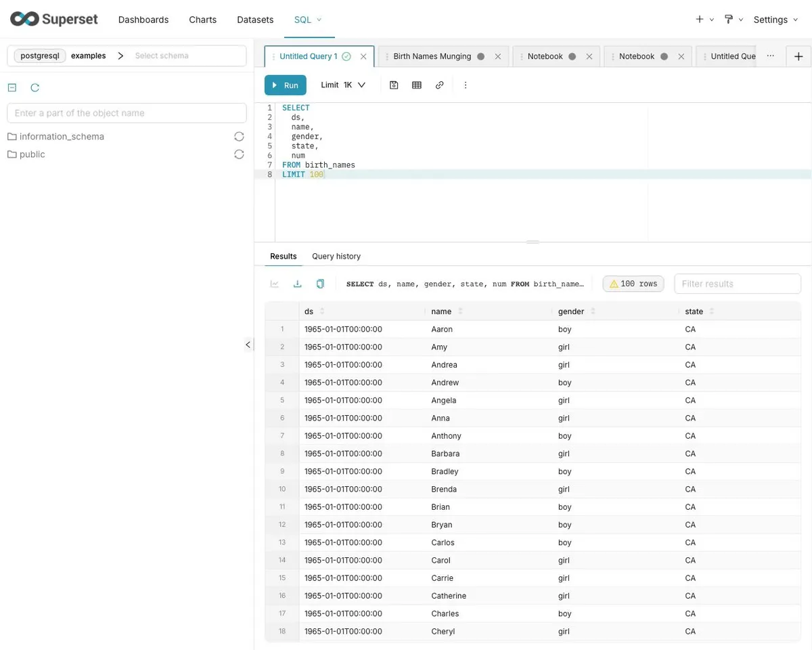Image resolution: width=812 pixels, height=650 pixels.
Task: Click the refresh icon above object search
Action: (x=35, y=87)
